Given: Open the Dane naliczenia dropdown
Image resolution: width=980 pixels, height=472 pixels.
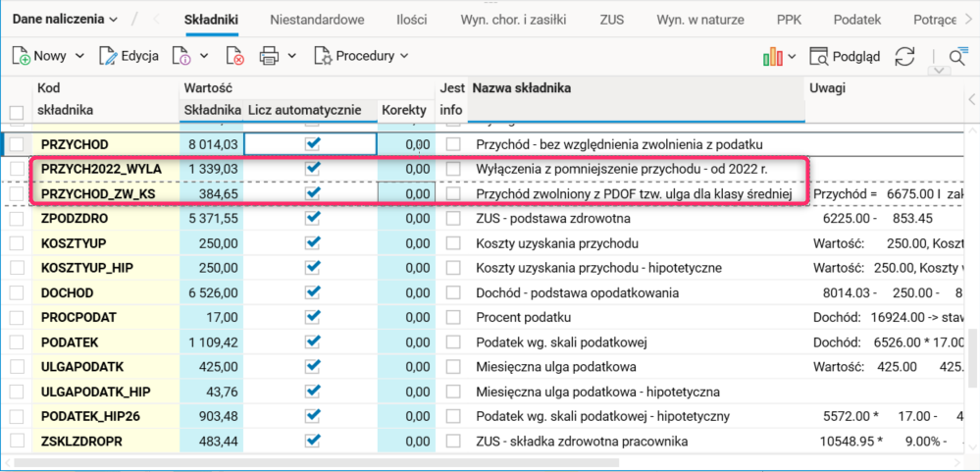Looking at the screenshot, I should tap(65, 20).
